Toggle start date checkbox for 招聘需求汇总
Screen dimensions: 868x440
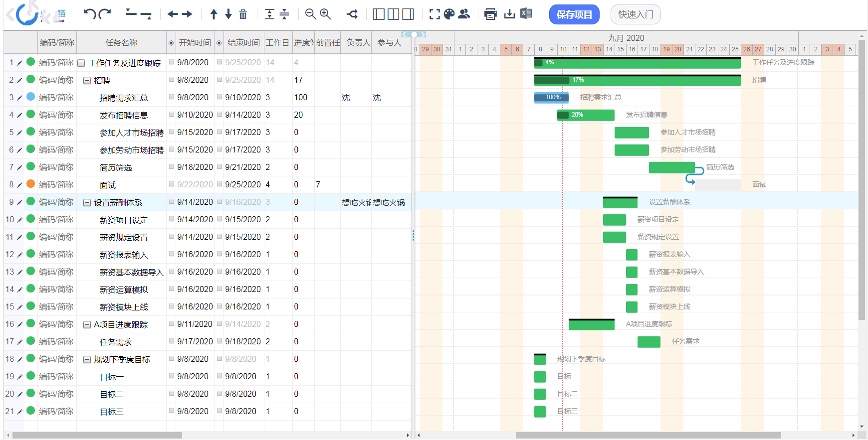point(172,97)
